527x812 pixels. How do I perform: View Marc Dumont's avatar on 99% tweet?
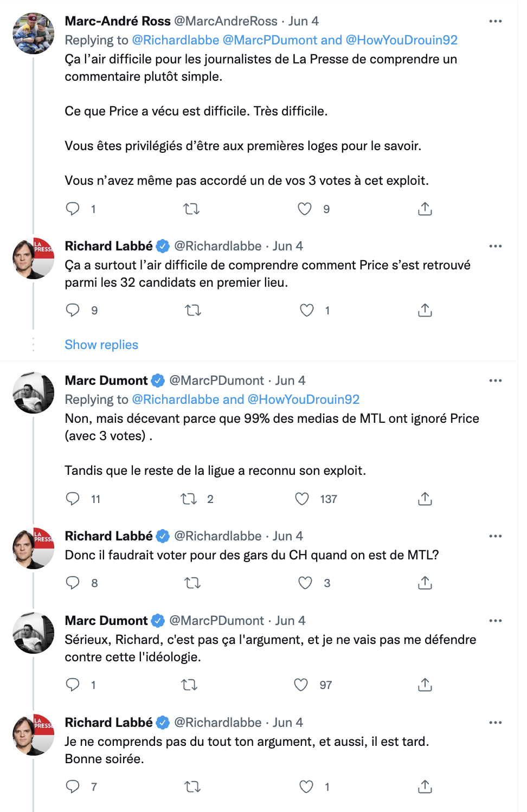click(x=34, y=393)
